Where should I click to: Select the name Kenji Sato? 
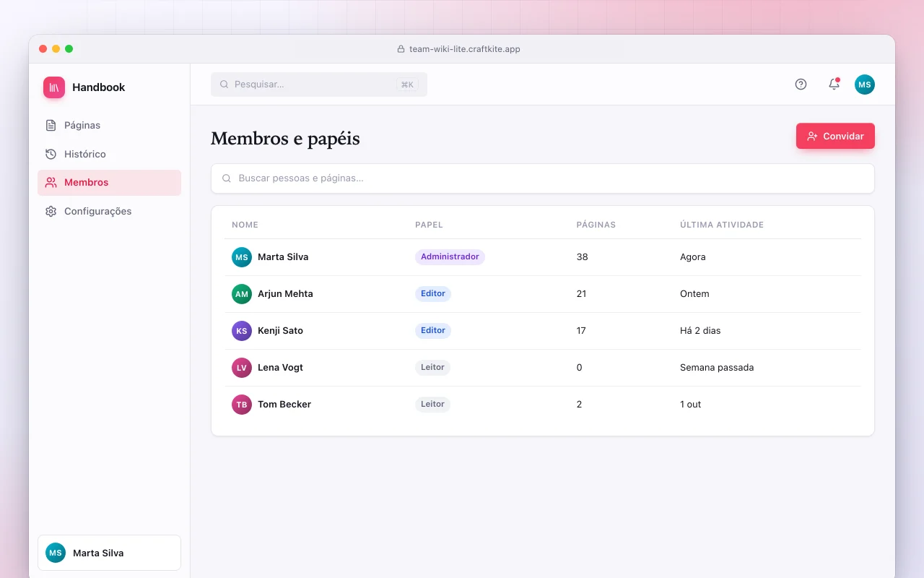pos(280,331)
